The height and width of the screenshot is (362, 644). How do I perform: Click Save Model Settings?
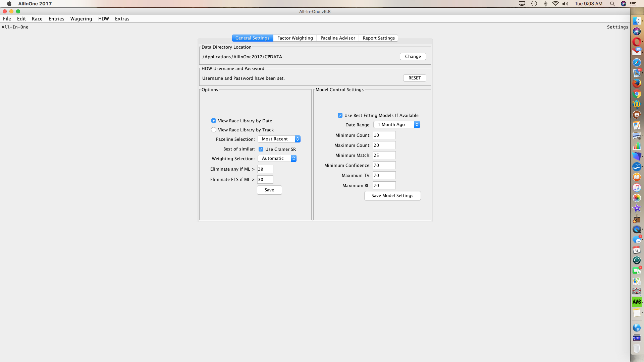click(x=392, y=195)
